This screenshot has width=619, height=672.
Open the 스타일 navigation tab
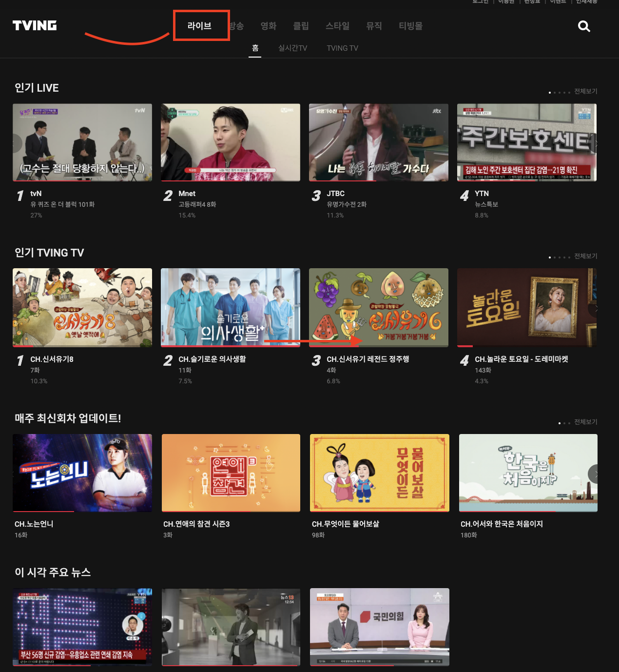pos(337,26)
